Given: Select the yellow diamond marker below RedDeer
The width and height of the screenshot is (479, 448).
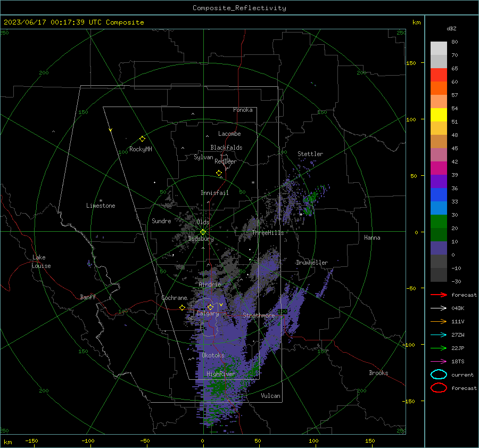Looking at the screenshot, I should point(219,173).
